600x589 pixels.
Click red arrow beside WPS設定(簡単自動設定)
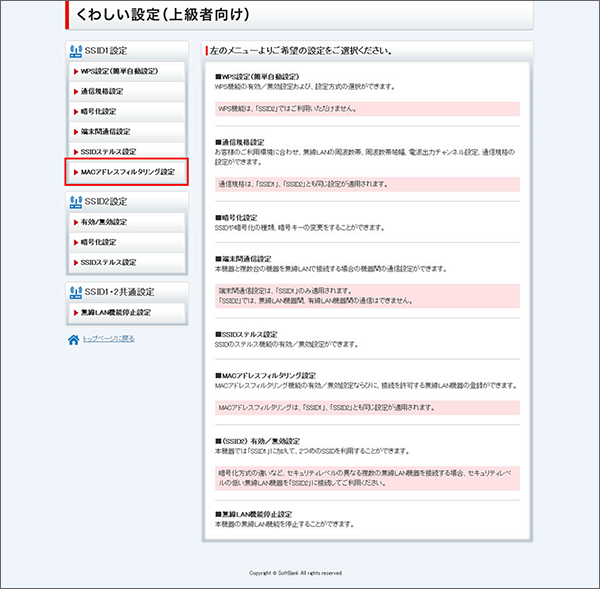point(76,72)
